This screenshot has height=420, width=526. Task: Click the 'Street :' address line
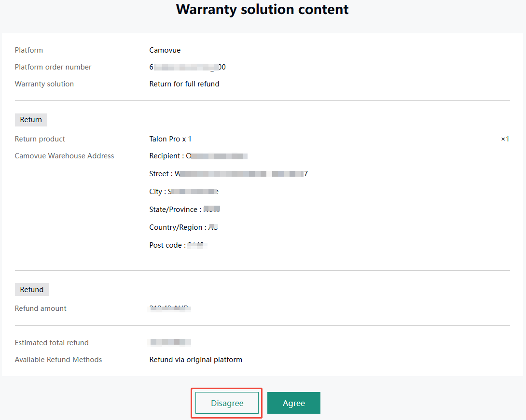coord(228,174)
